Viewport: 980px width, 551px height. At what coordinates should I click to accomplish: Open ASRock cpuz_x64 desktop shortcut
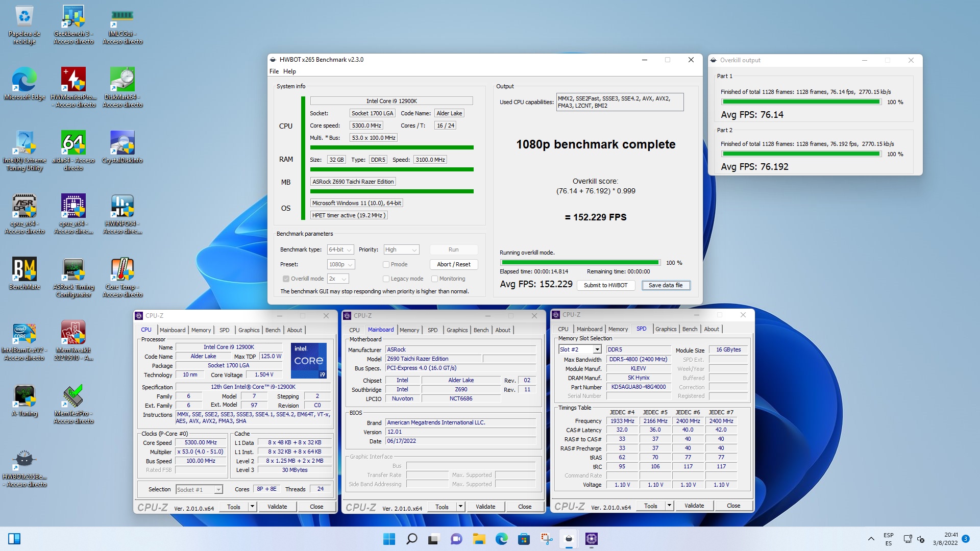click(24, 214)
